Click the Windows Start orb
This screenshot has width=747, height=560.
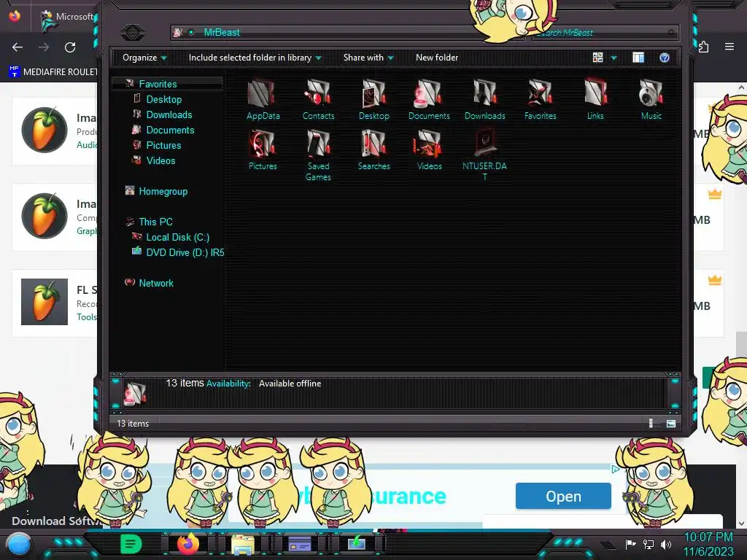pos(18,544)
